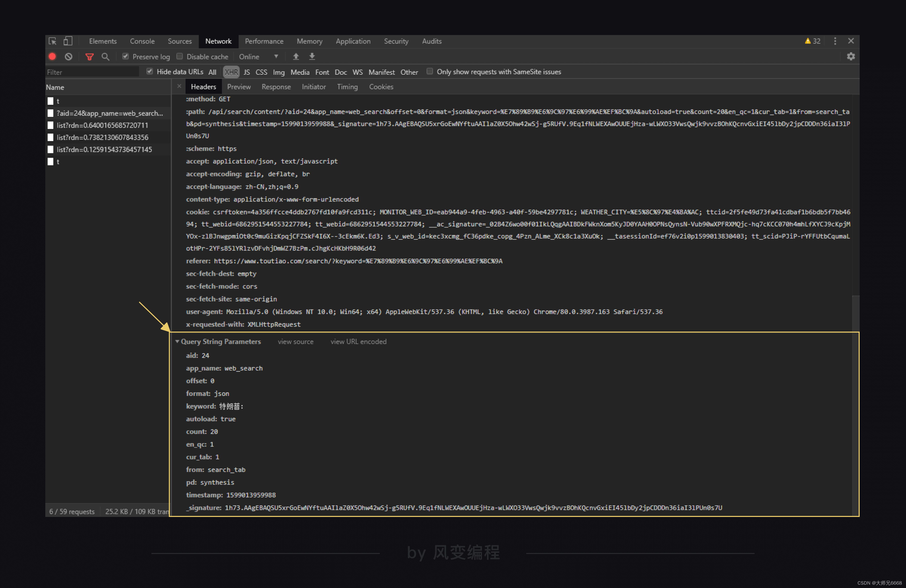Toggle the device toolbar icon
The image size is (906, 588).
pyautogui.click(x=68, y=41)
